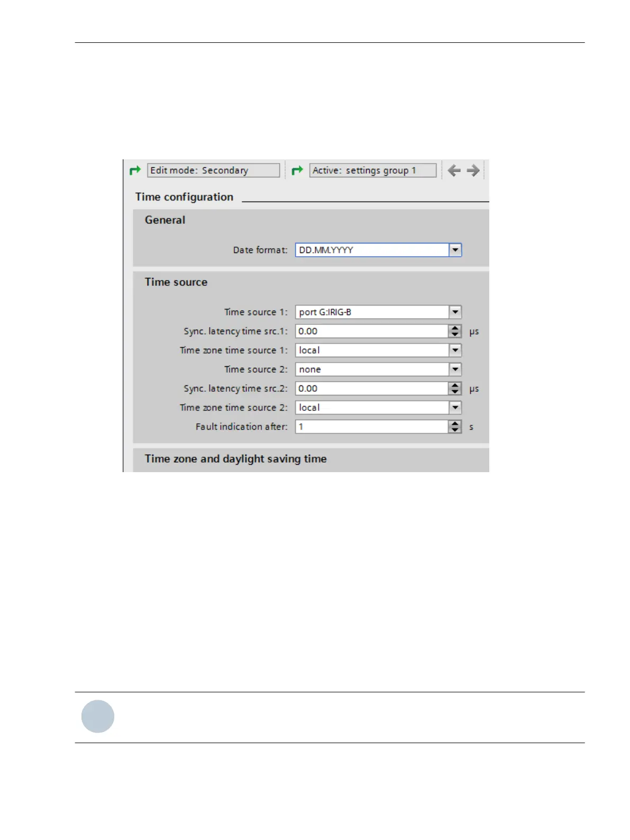
Task: Open the Date format dropdown arrow
Action: coord(455,250)
